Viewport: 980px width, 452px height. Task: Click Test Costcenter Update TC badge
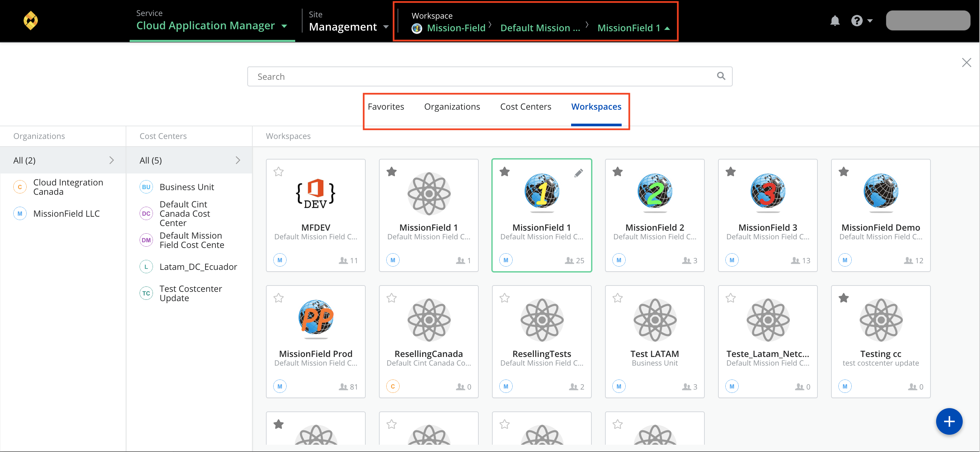pos(146,293)
